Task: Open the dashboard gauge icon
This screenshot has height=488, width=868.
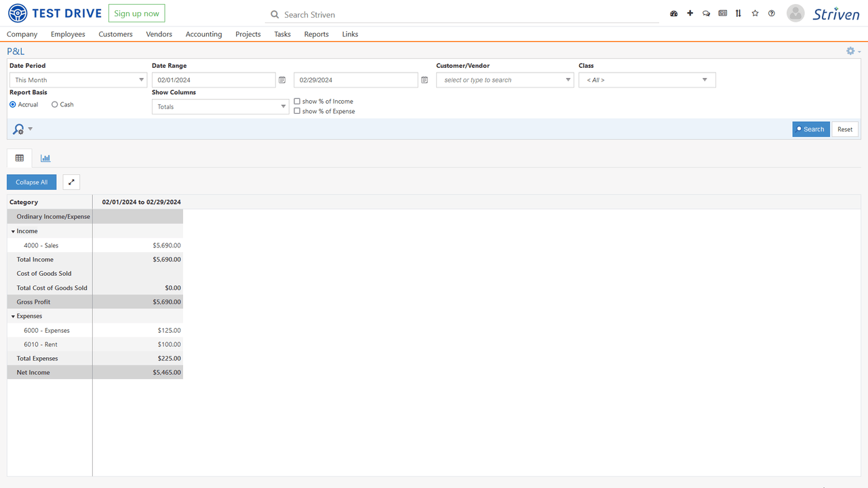Action: 673,14
